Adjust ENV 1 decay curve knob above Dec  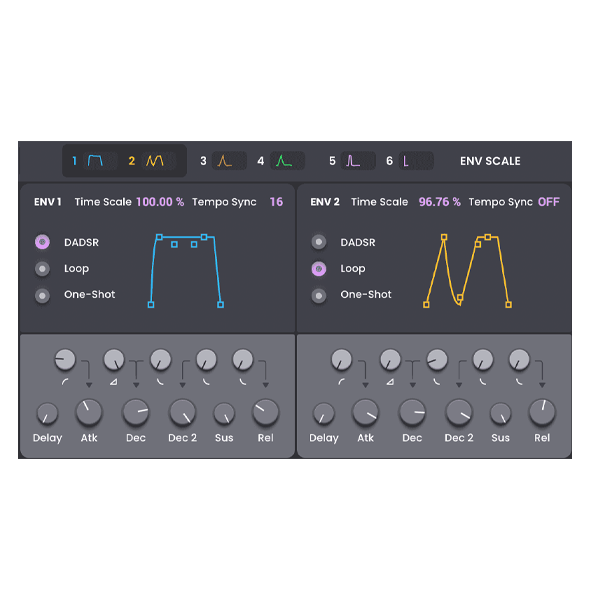coord(114,360)
